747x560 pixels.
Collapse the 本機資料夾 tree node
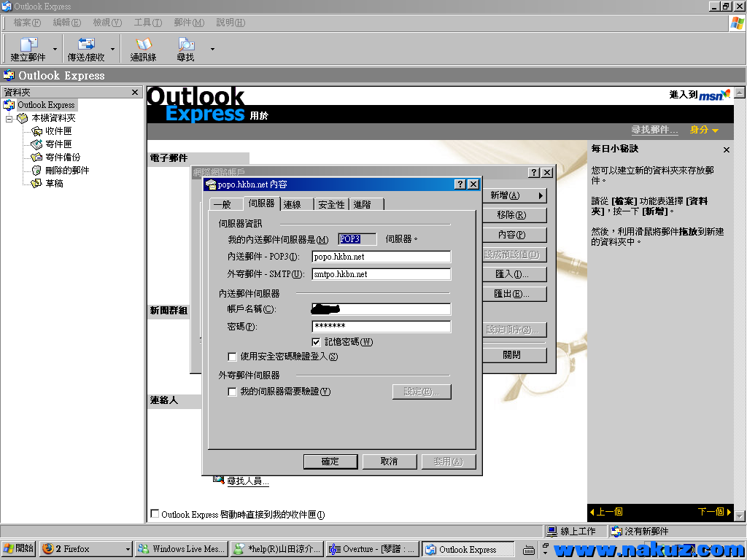9,118
